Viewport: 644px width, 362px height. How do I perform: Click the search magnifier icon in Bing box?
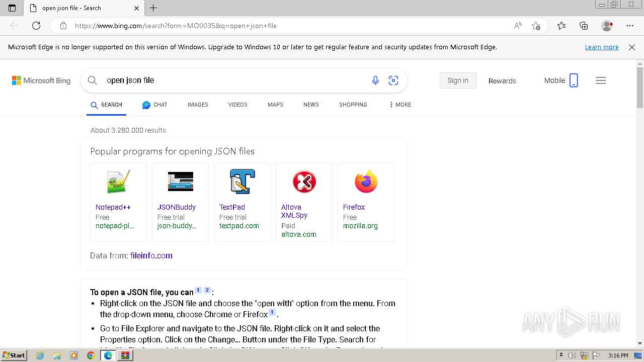tap(92, 80)
